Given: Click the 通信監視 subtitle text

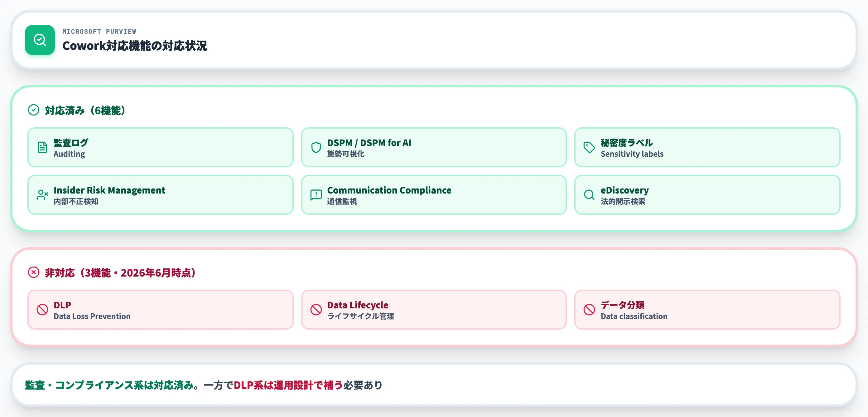Looking at the screenshot, I should coord(342,201).
